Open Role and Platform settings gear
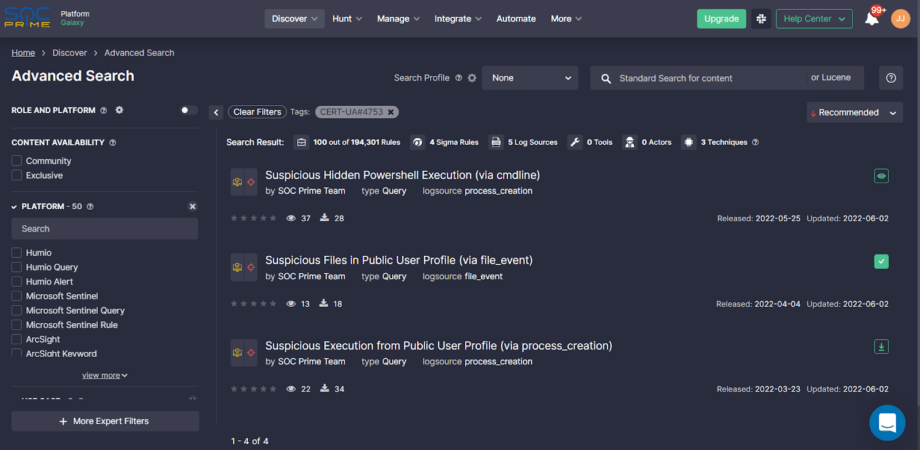This screenshot has height=450, width=920. pos(119,110)
